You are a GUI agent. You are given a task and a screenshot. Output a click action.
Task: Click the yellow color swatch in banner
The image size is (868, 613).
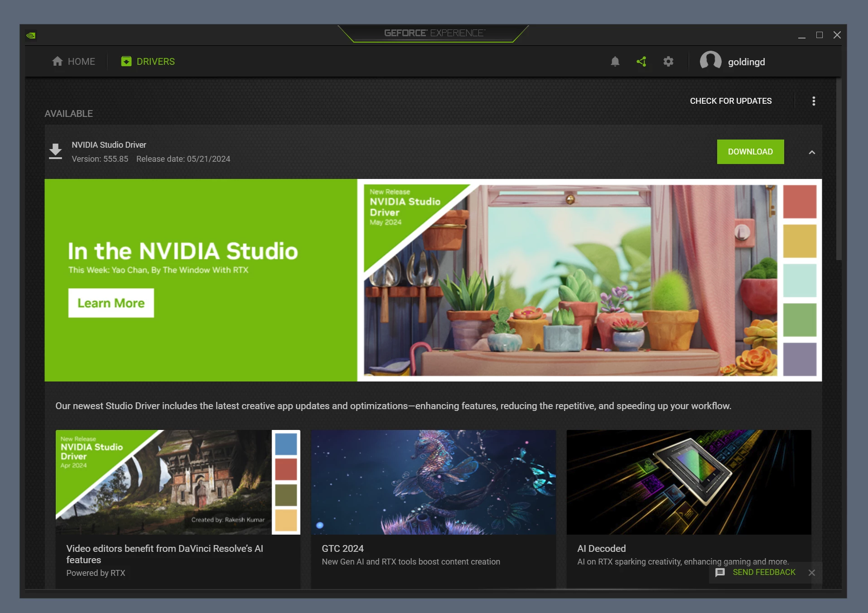[x=800, y=241]
